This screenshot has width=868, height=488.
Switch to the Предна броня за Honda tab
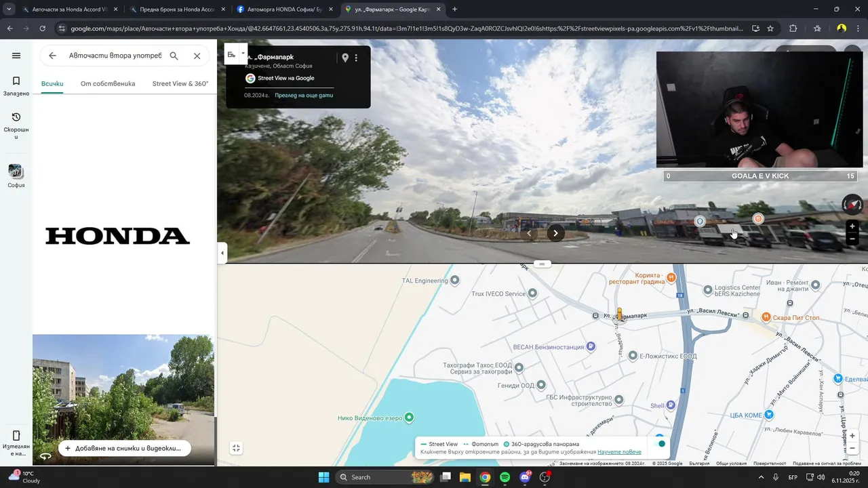pyautogui.click(x=176, y=9)
